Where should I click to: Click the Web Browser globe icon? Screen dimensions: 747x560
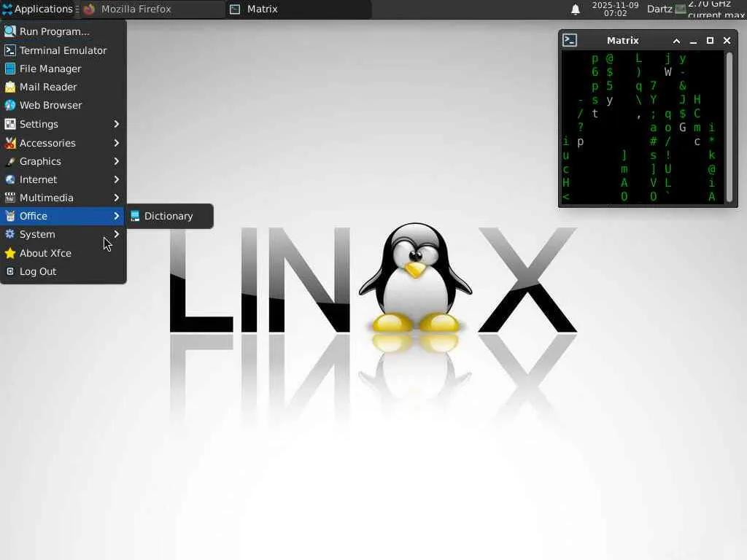tap(10, 105)
